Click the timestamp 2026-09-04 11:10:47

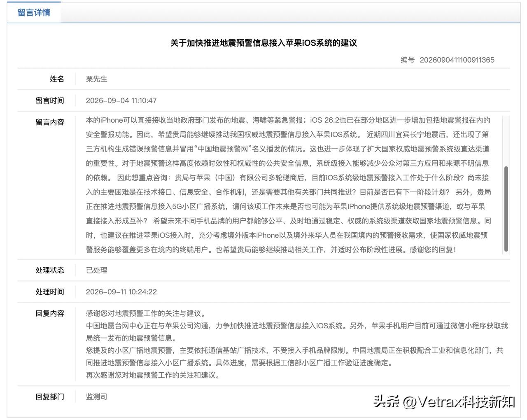pyautogui.click(x=121, y=100)
